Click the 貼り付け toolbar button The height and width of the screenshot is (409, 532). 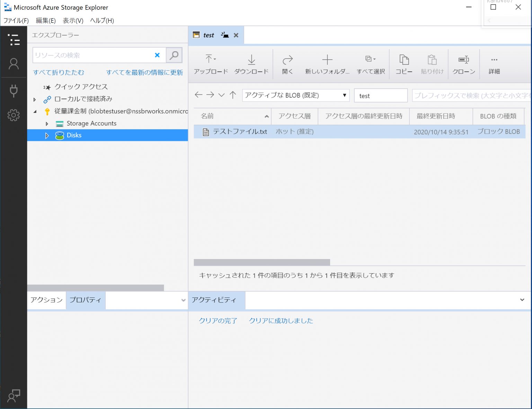coord(432,64)
